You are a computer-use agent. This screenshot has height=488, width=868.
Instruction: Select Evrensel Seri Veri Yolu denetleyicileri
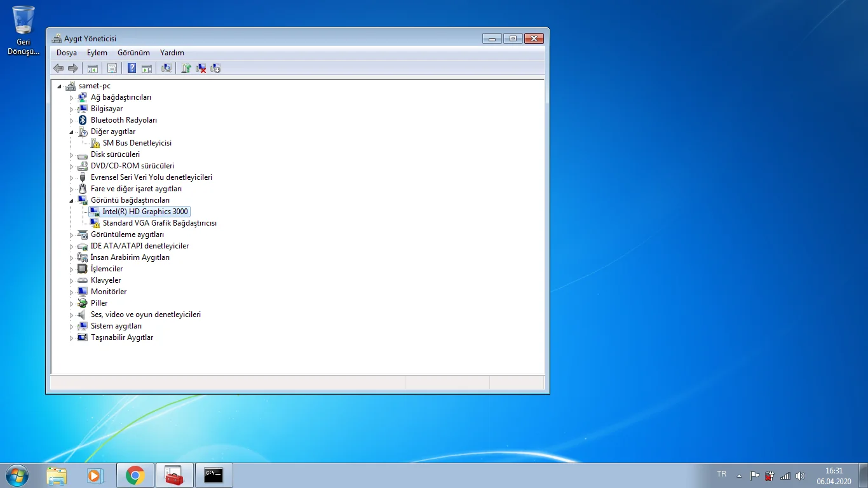[x=151, y=177]
